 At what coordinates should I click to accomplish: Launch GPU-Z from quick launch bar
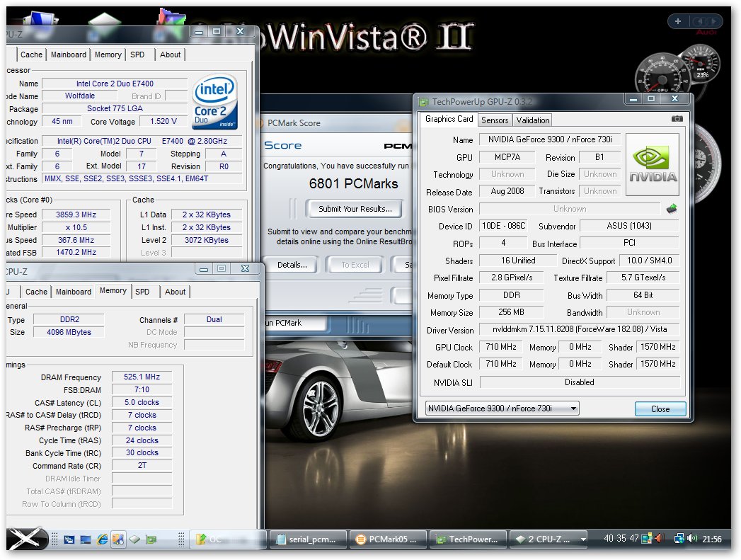click(151, 539)
